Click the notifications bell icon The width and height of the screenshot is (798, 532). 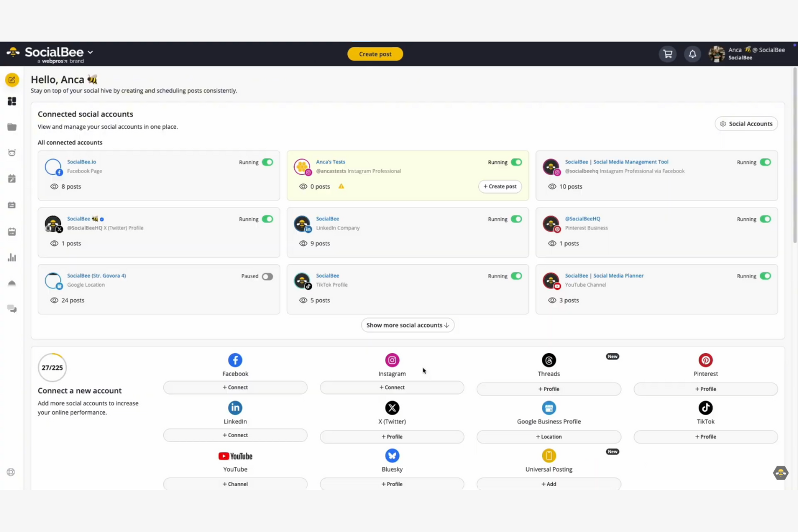click(693, 53)
